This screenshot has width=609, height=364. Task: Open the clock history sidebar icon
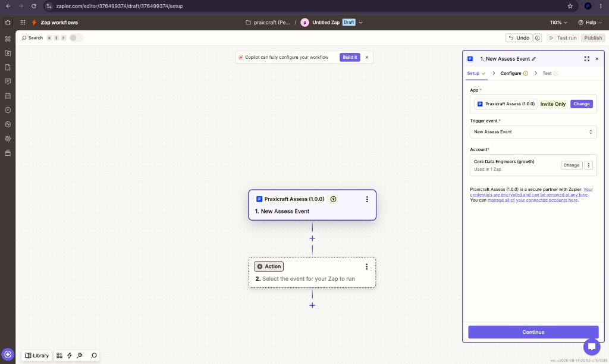click(8, 110)
